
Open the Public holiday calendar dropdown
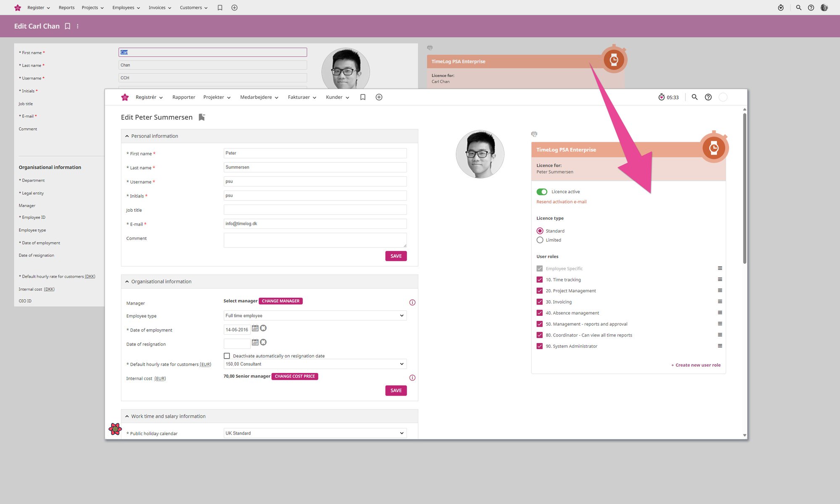[x=315, y=433]
